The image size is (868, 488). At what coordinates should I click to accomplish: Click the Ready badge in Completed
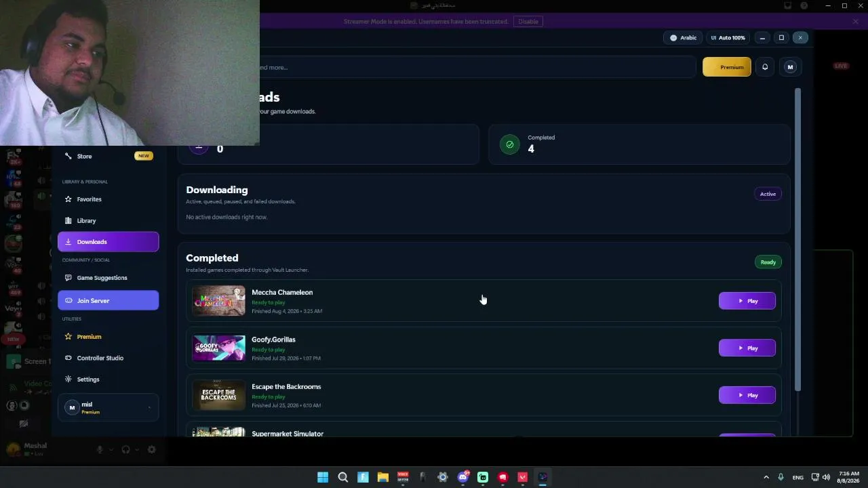768,262
